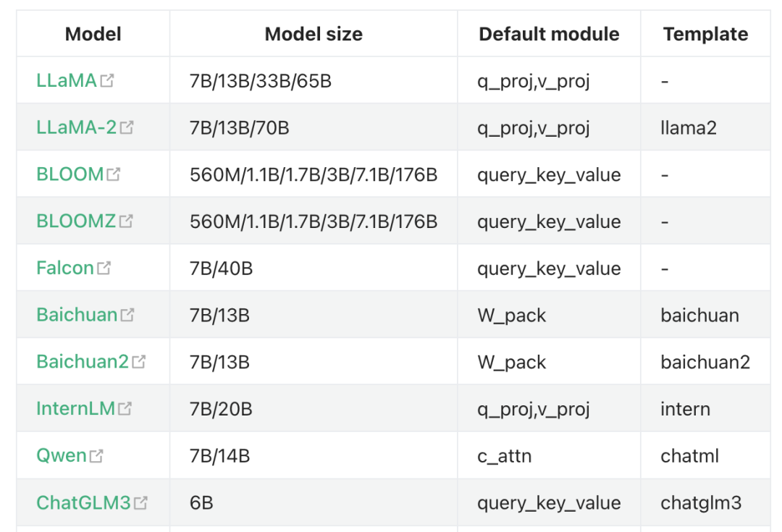Click external link icon beside InternLM
This screenshot has height=532, width=782.
125,409
